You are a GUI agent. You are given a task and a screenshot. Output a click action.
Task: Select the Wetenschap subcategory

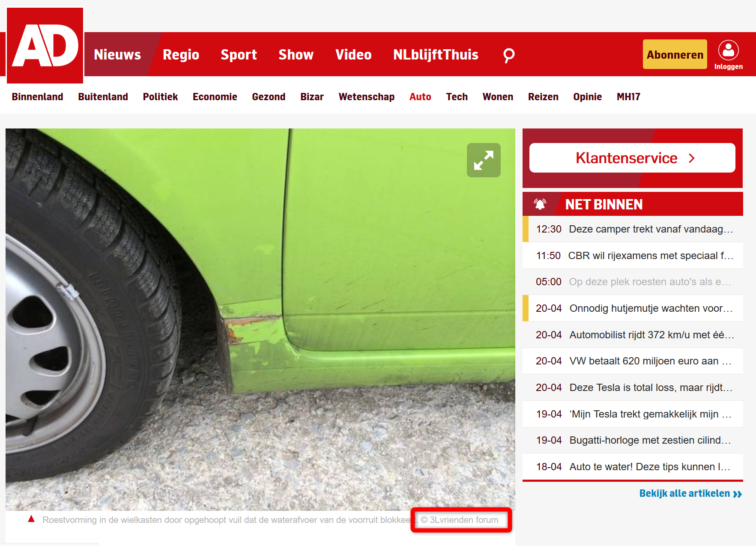(366, 97)
